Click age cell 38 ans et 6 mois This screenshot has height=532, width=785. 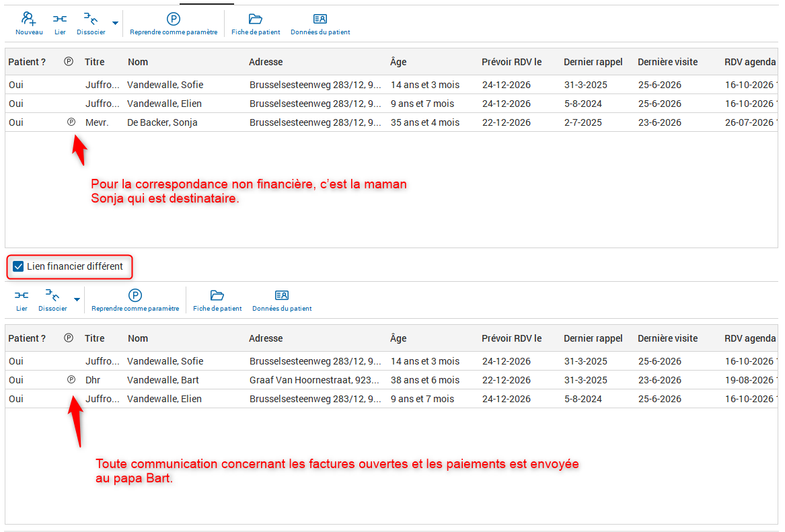[x=425, y=380]
